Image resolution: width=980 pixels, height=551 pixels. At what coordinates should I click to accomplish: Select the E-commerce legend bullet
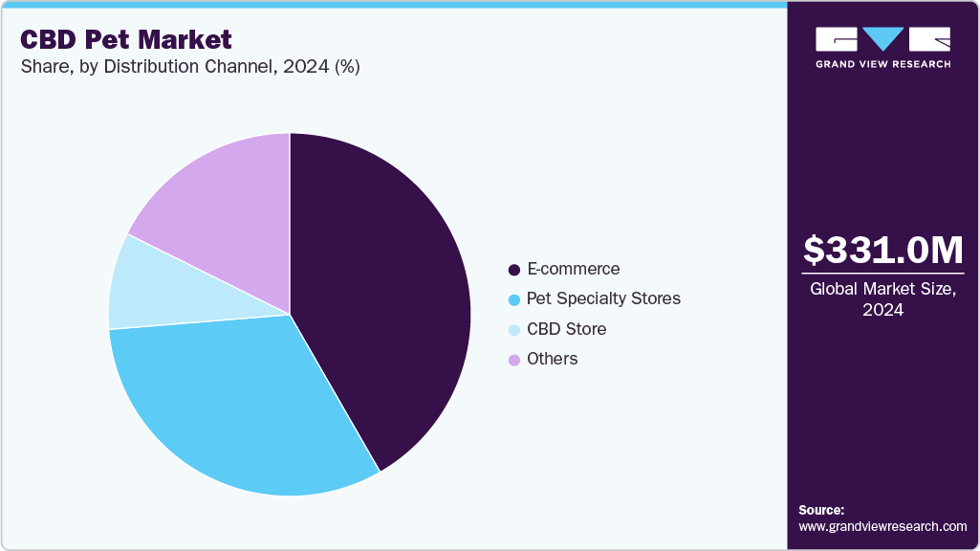(x=513, y=269)
